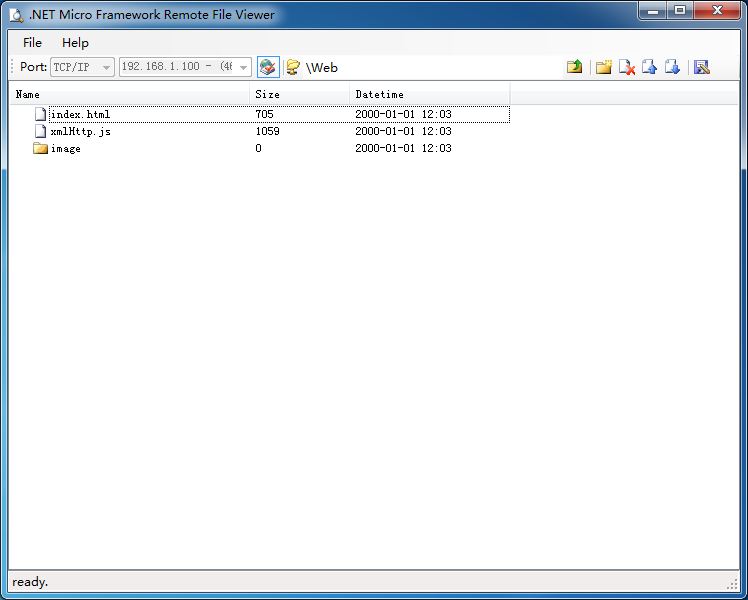Go up to the parent folder
Image resolution: width=748 pixels, height=600 pixels.
click(574, 67)
